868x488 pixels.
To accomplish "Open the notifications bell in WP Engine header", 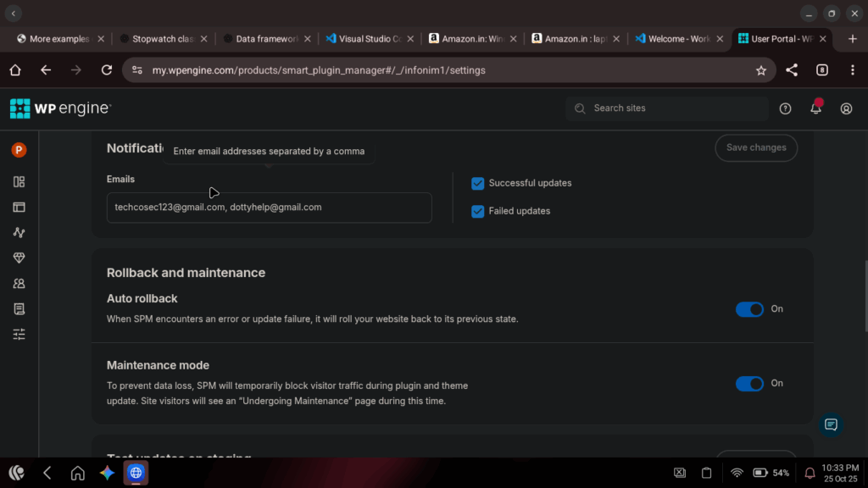I will point(815,108).
